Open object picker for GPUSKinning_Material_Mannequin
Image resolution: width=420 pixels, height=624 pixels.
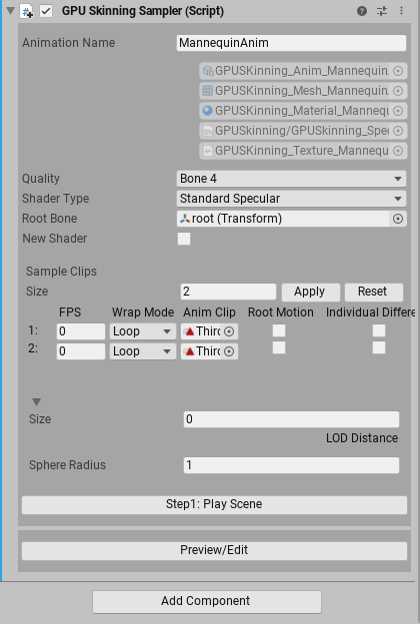398,111
